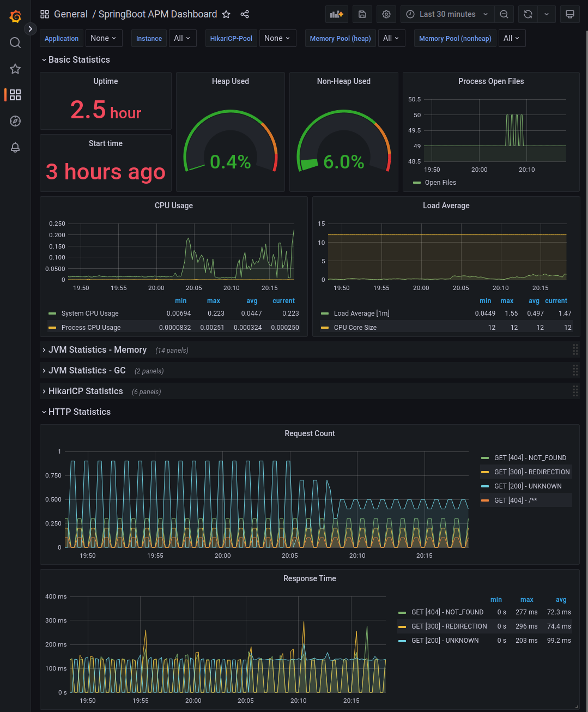
Task: Mark dashboard as favorite with the star
Action: [x=226, y=14]
